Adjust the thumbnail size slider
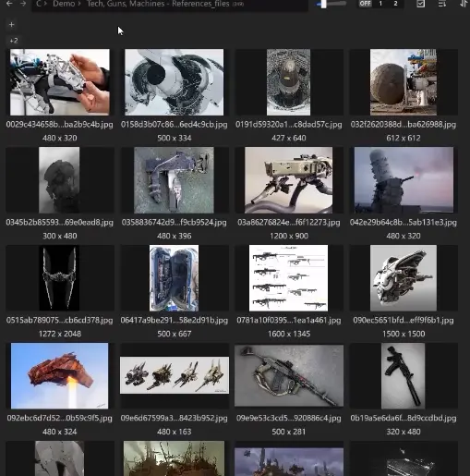The width and height of the screenshot is (470, 476). 331,4
